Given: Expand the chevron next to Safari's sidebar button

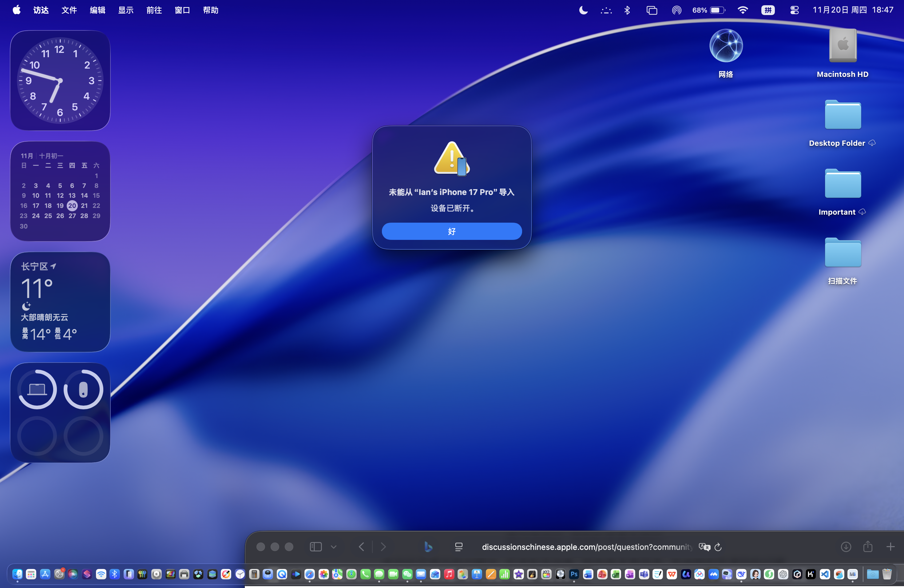Looking at the screenshot, I should pos(334,547).
